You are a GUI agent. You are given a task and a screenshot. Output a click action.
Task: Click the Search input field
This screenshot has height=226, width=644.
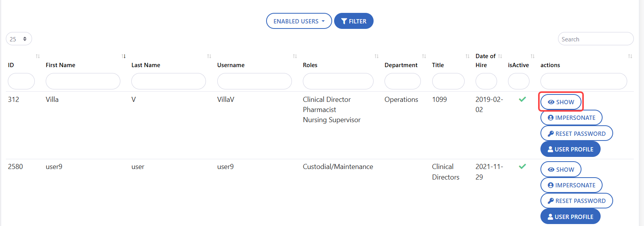(596, 39)
